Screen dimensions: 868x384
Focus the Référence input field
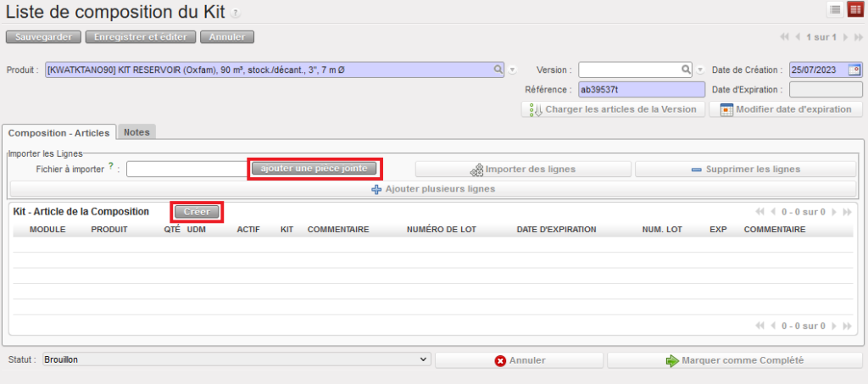(x=642, y=89)
